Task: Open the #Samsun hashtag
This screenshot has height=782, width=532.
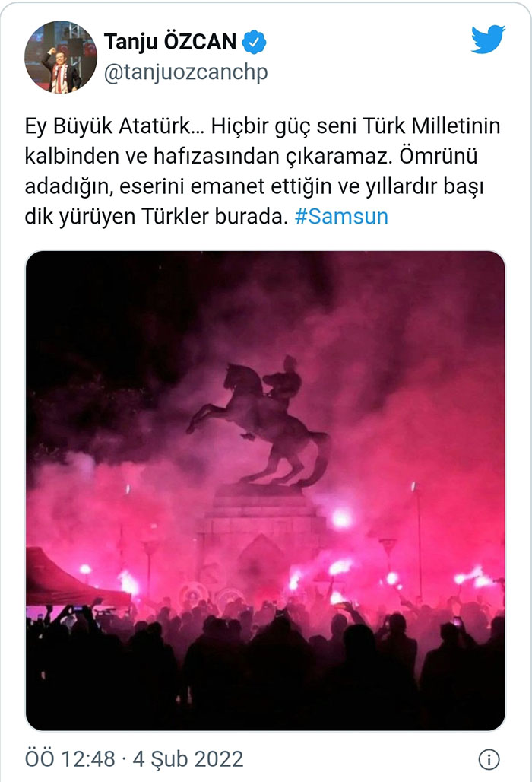Action: pyautogui.click(x=341, y=217)
